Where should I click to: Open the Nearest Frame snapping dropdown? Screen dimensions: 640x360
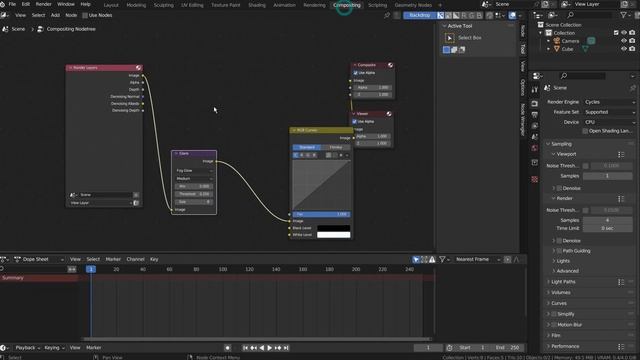click(x=477, y=259)
